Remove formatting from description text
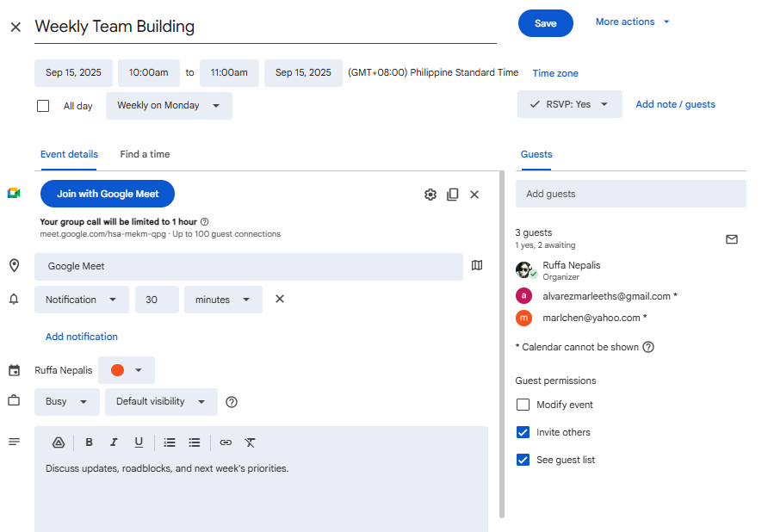768x532 pixels. 250,442
